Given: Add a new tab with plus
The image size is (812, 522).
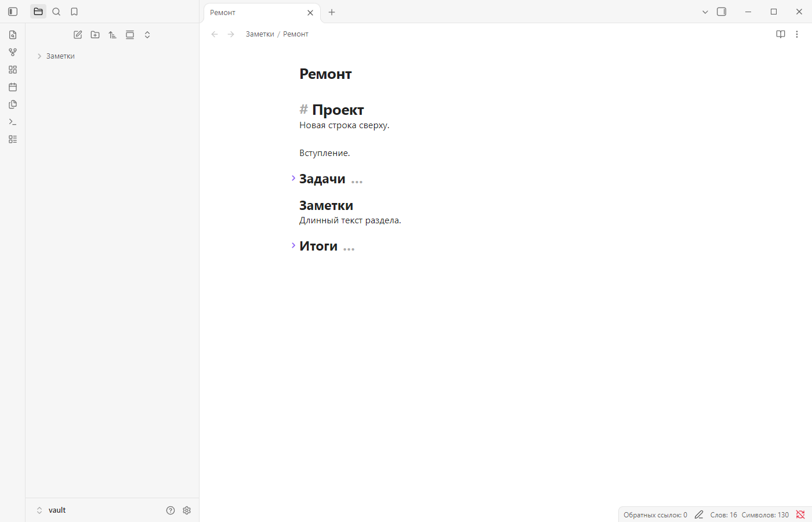Looking at the screenshot, I should pos(332,12).
